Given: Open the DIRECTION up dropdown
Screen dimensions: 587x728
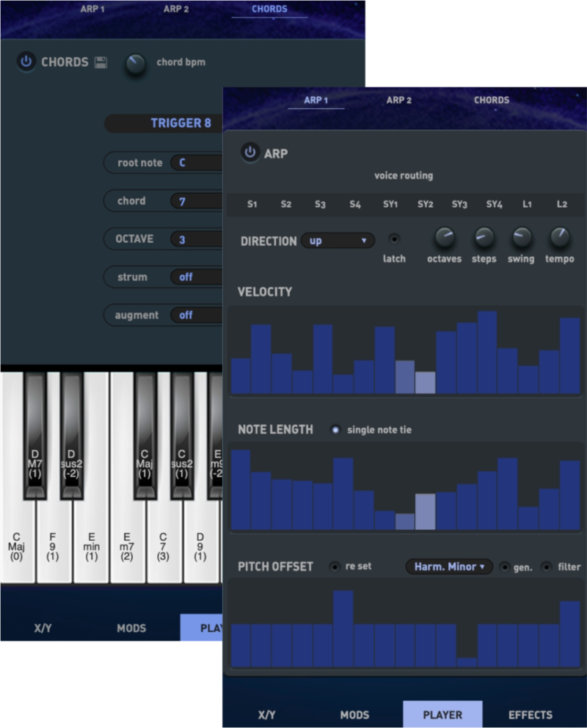Looking at the screenshot, I should click(x=338, y=241).
